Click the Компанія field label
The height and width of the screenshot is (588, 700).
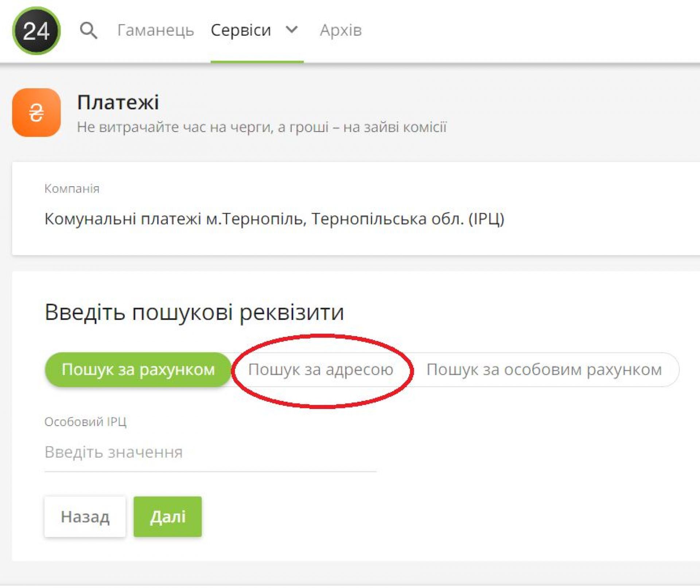[x=72, y=188]
